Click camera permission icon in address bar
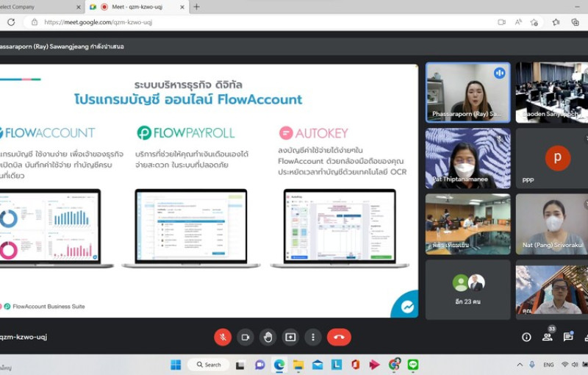 coord(501,22)
